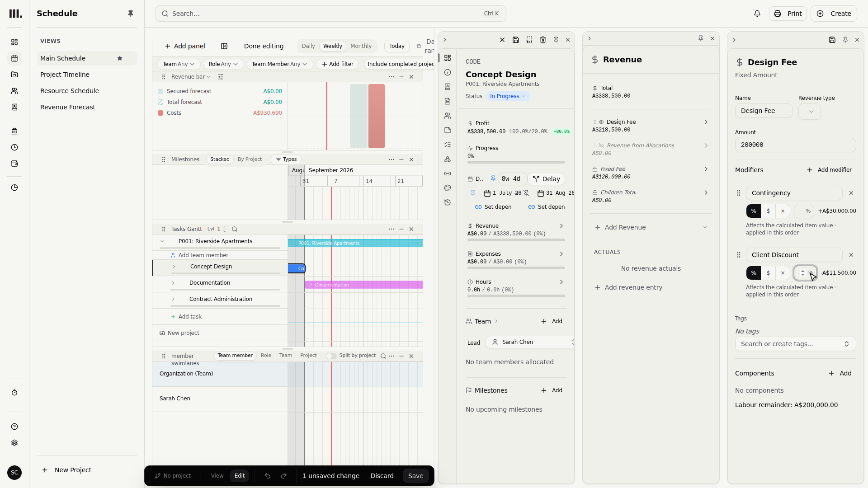868x488 pixels.
Task: Expand the Documentation task row
Action: (x=173, y=283)
